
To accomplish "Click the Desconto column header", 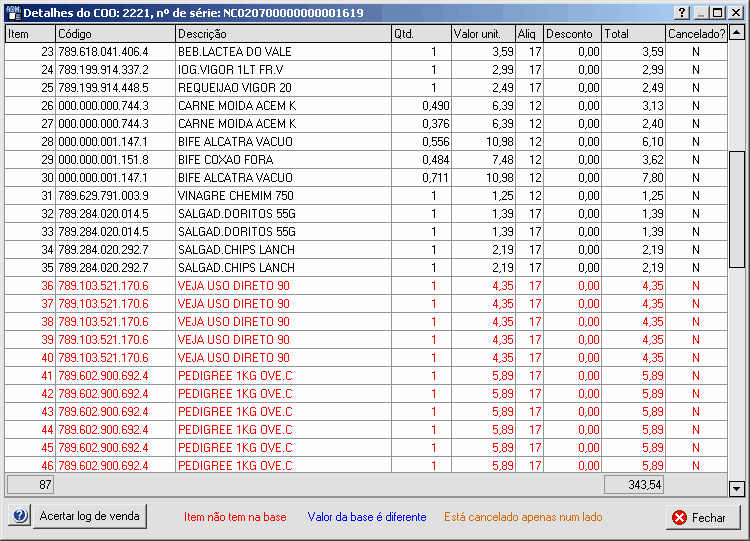I will coord(572,34).
